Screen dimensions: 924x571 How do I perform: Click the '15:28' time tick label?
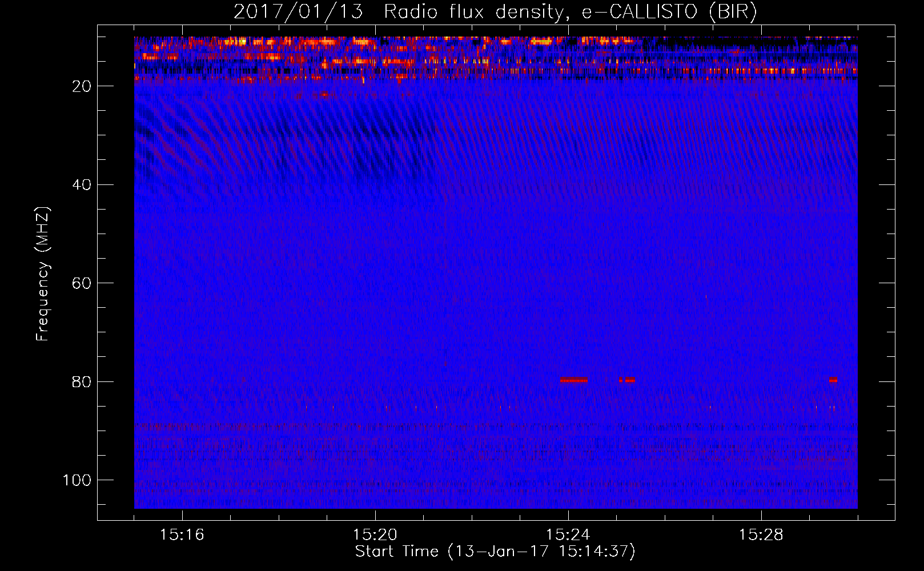tap(761, 535)
